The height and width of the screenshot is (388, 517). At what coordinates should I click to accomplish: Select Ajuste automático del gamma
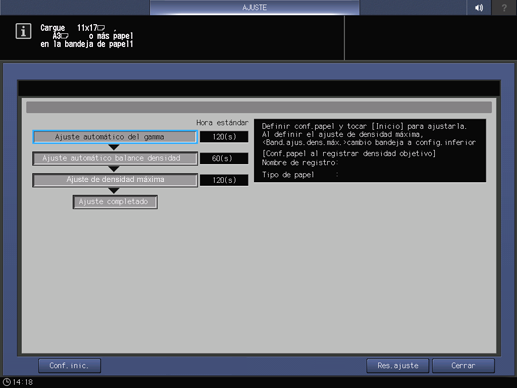click(x=115, y=137)
